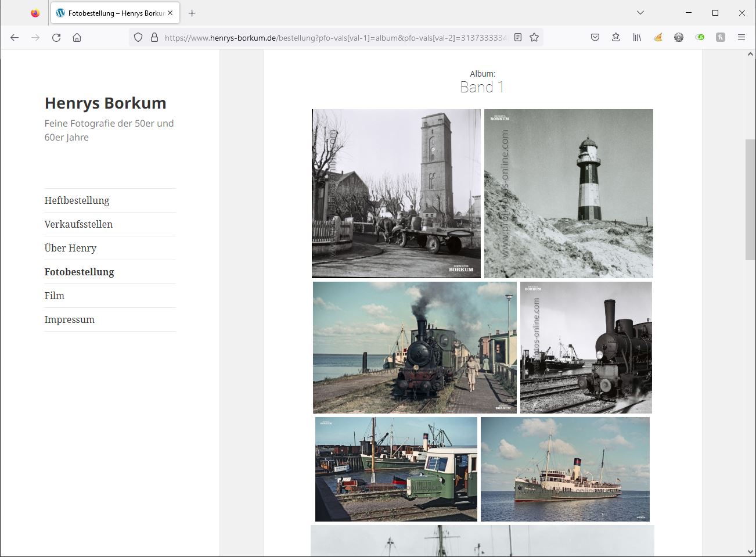Save page to Pocket
This screenshot has height=557, width=756.
coord(595,37)
